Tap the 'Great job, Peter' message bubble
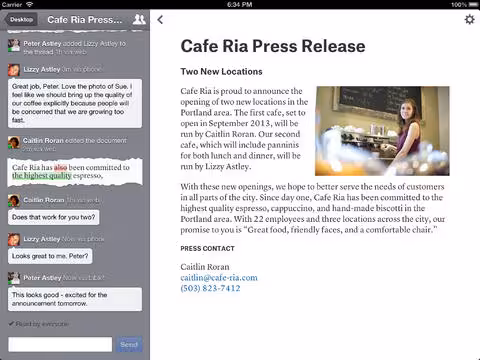The width and height of the screenshot is (480, 360). [x=75, y=103]
